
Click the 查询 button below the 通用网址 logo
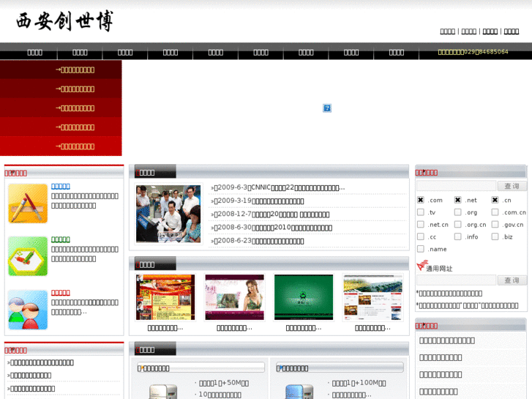click(512, 280)
